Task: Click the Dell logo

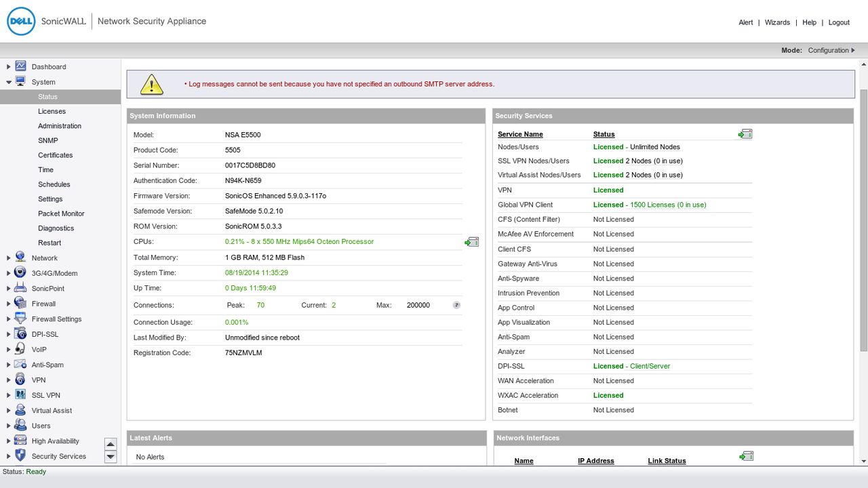Action: (x=21, y=21)
